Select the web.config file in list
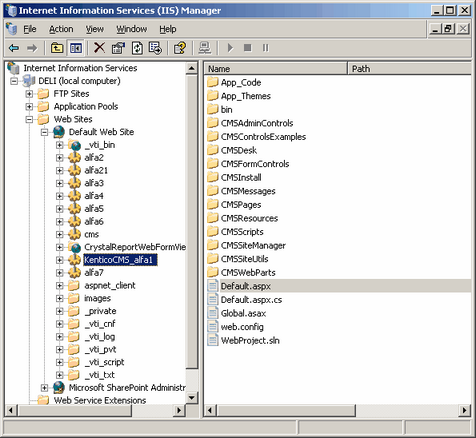Screen dimensions: 476x438 (242, 327)
